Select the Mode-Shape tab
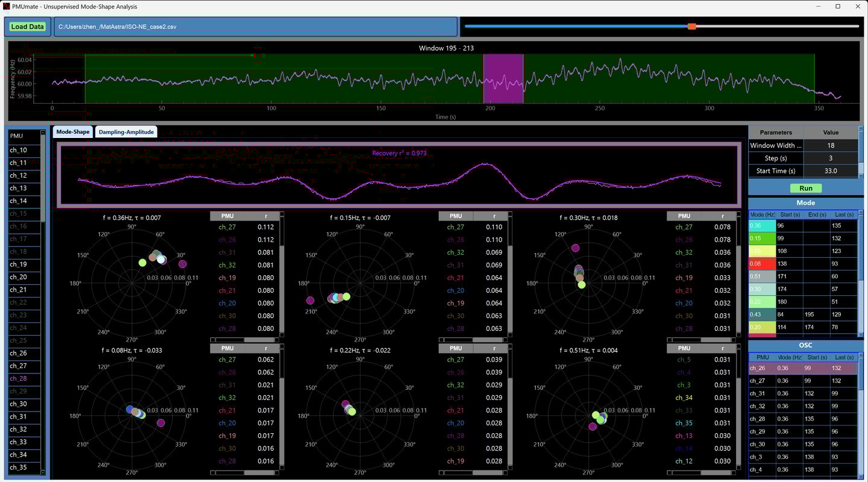 pyautogui.click(x=73, y=132)
